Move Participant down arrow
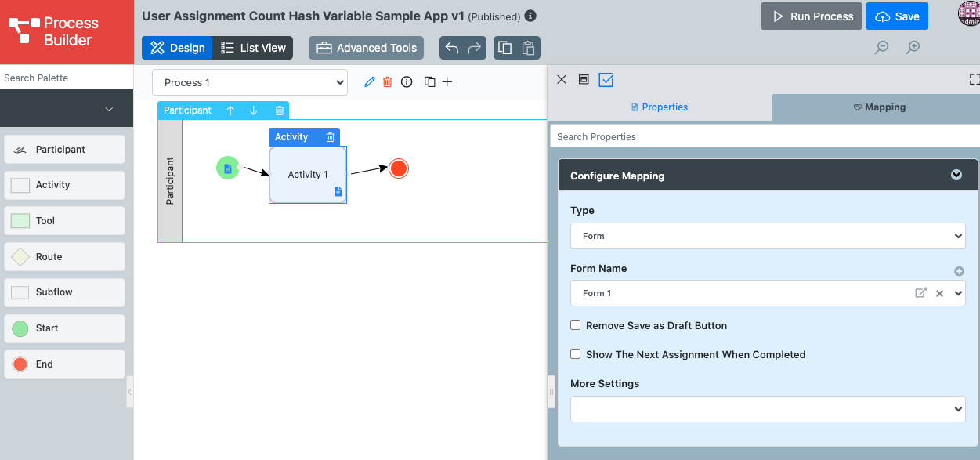 point(254,110)
